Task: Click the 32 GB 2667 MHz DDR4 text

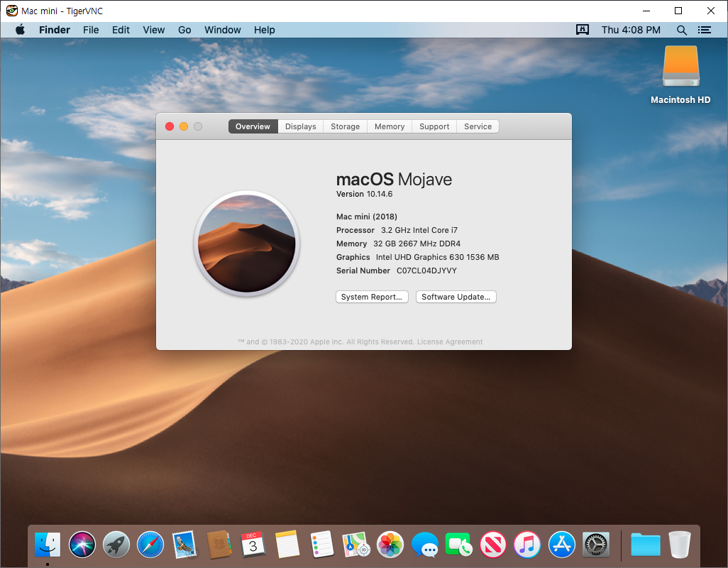Action: (x=417, y=244)
